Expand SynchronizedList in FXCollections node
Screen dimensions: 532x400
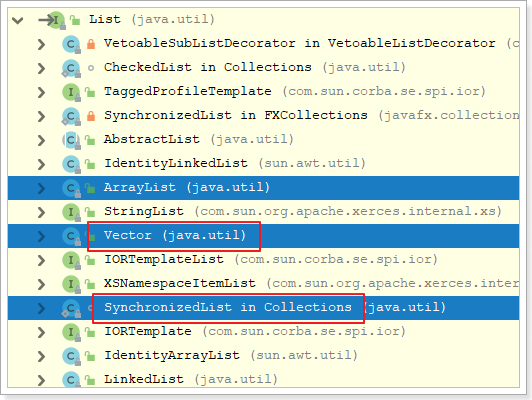(x=41, y=116)
